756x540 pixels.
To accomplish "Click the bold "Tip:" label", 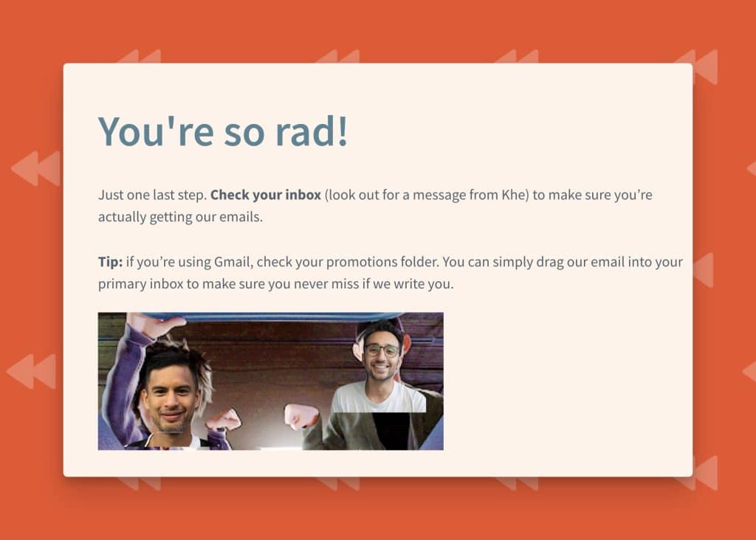I will click(110, 262).
